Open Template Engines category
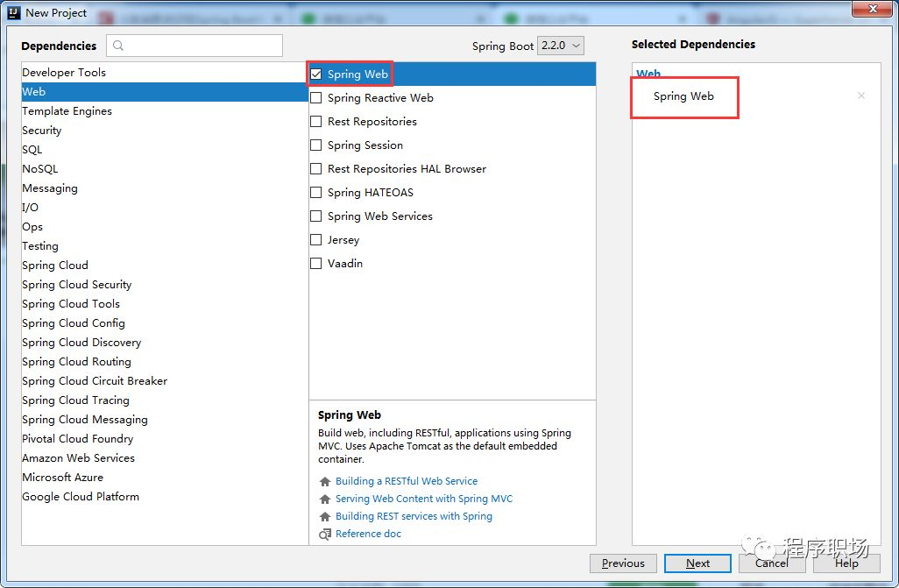The image size is (899, 588). 165,111
